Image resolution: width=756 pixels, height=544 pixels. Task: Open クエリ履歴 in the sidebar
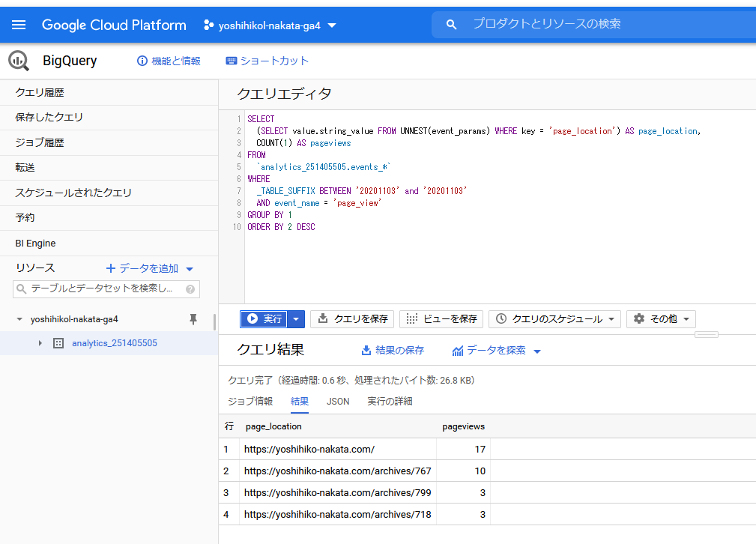109,93
